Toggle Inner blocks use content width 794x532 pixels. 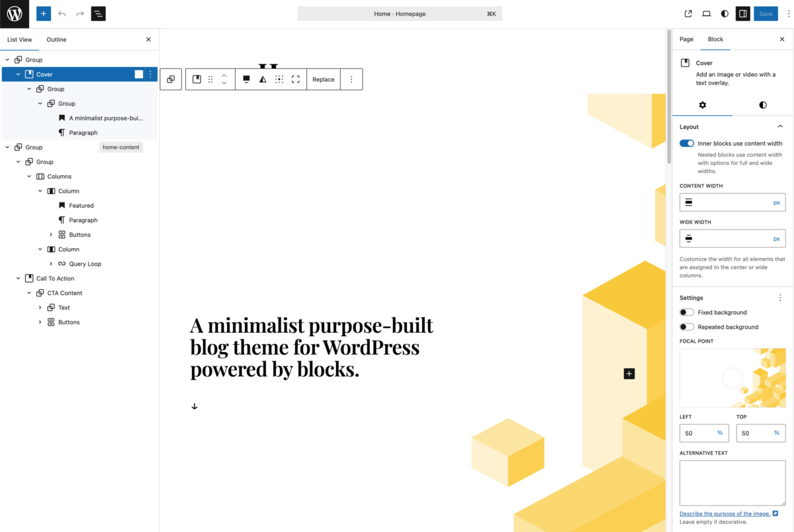(x=687, y=144)
